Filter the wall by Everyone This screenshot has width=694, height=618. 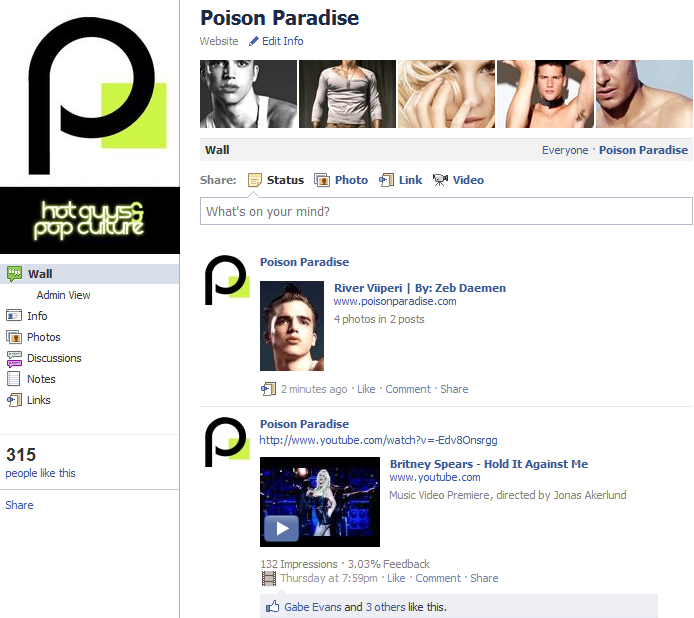pyautogui.click(x=565, y=151)
